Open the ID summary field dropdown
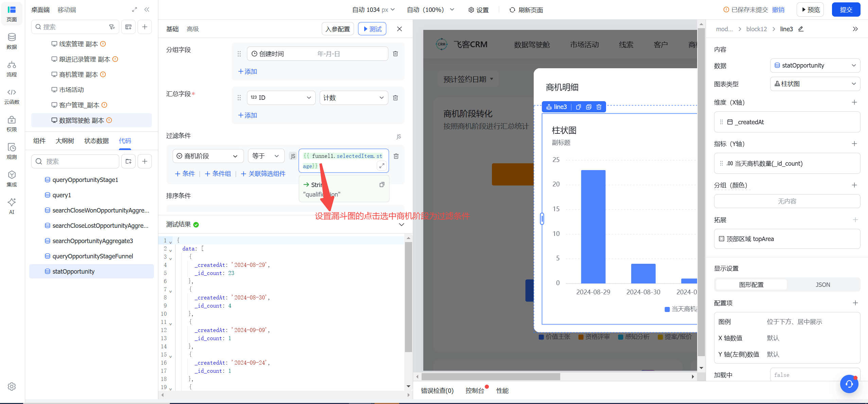 tap(281, 98)
